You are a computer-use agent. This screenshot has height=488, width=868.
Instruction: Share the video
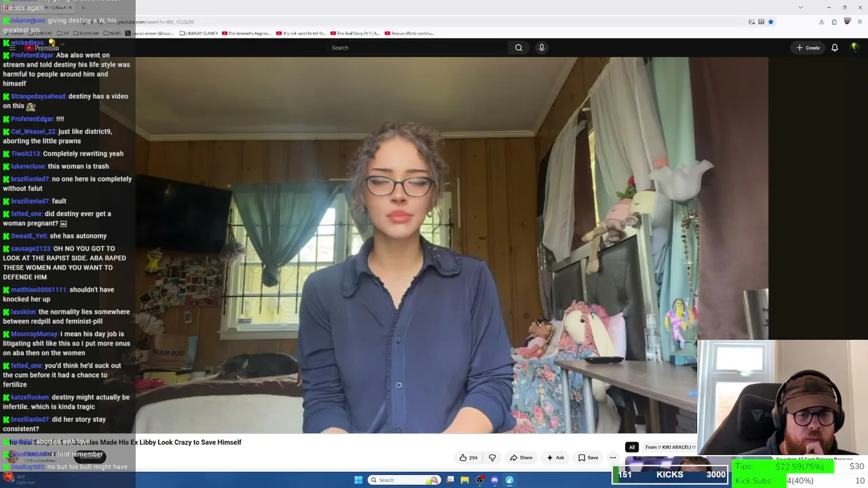tap(521, 457)
